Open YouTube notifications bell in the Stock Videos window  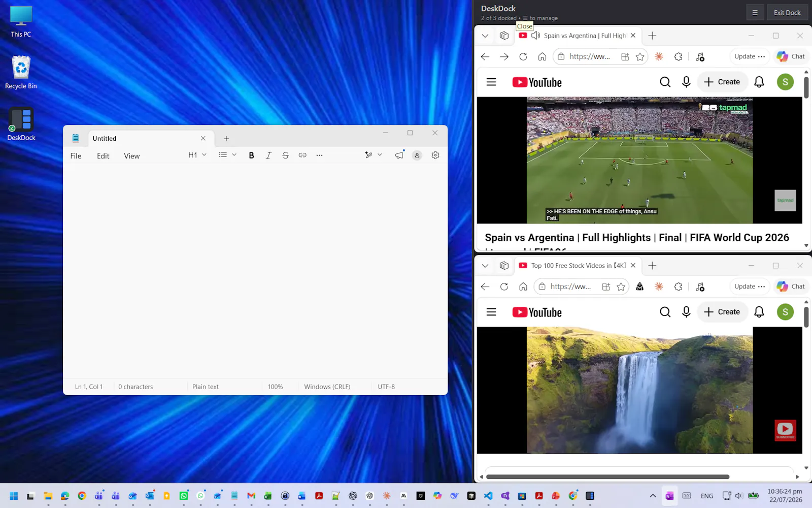759,312
